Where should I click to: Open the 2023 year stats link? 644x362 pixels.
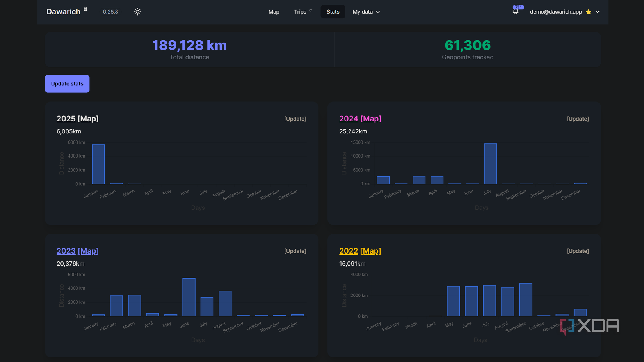[x=66, y=251]
